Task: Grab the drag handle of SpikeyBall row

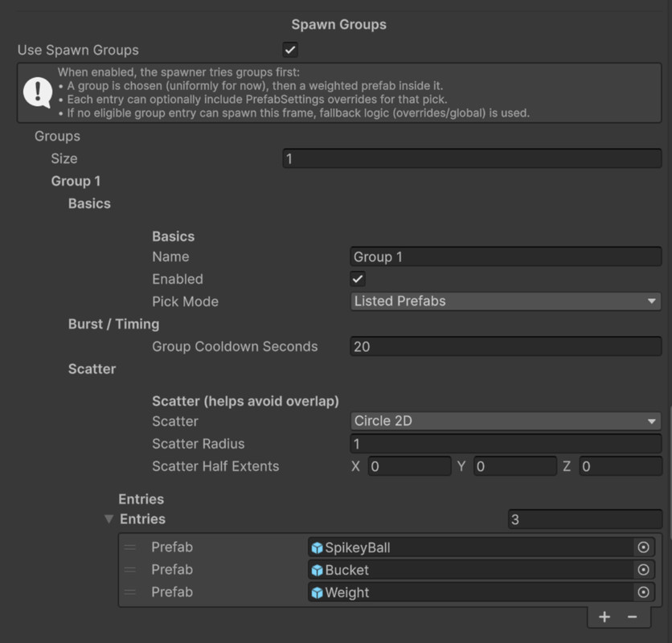Action: pyautogui.click(x=130, y=547)
